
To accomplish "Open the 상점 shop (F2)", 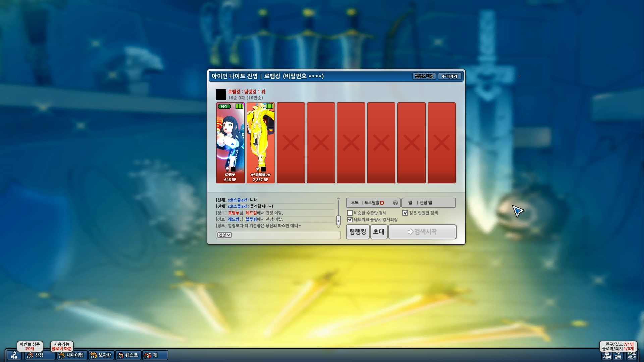I will (40, 355).
